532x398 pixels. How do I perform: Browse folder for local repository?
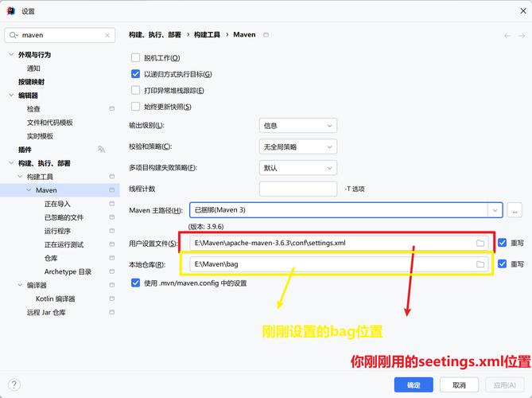[480, 264]
